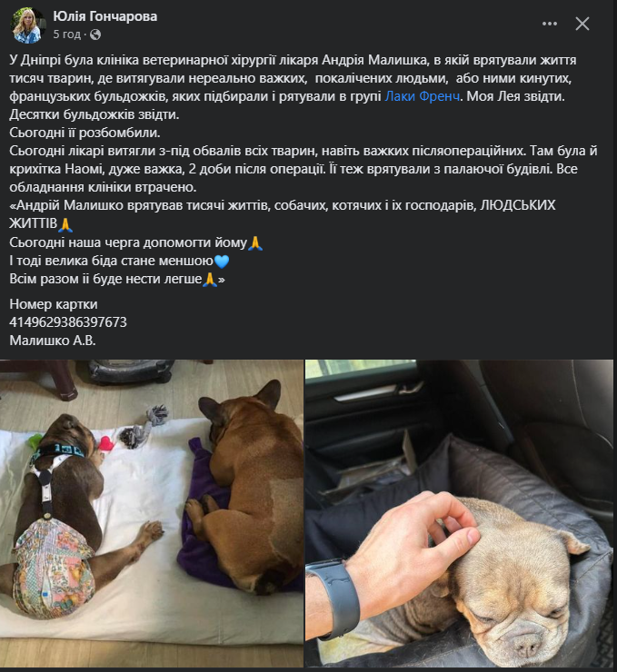Screen dimensions: 617x672
Task: Open the three-dot post options menu
Action: [549, 24]
